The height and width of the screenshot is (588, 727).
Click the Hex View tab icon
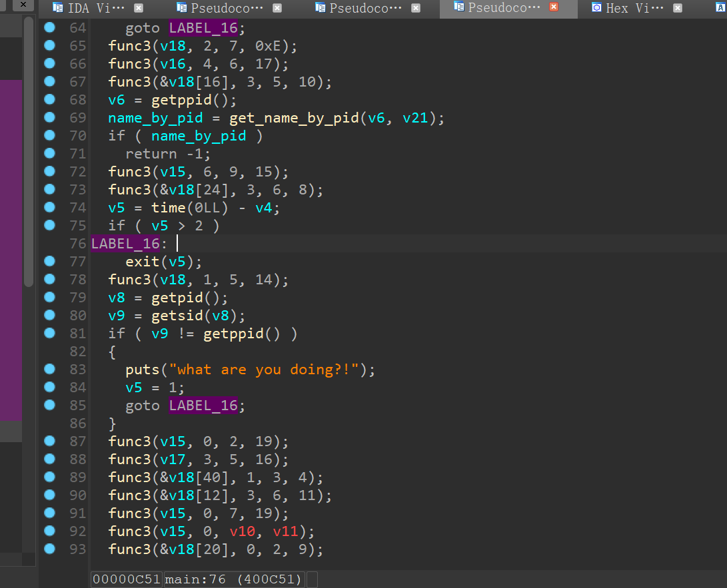[x=596, y=8]
